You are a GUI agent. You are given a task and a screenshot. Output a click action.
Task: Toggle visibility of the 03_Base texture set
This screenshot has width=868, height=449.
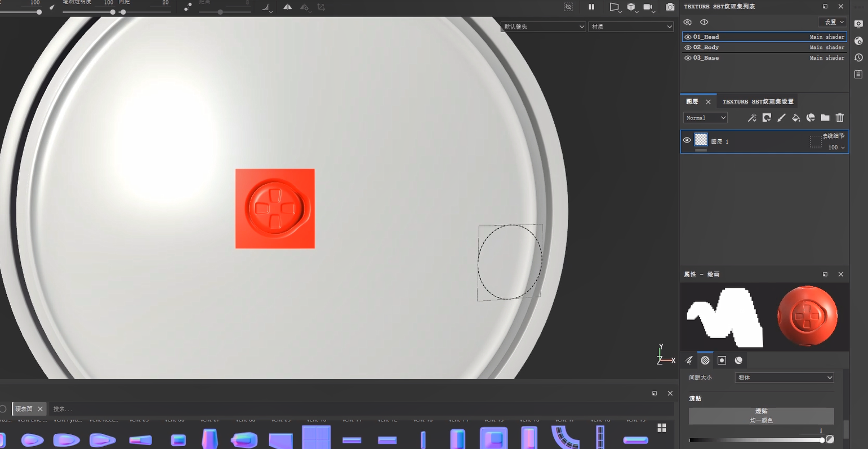[688, 57]
